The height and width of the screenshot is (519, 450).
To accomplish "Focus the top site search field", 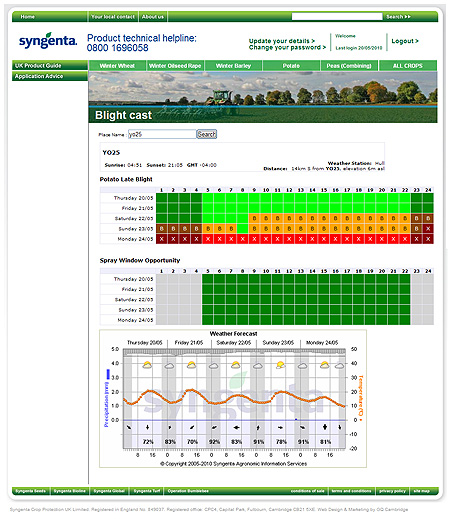I will point(337,17).
